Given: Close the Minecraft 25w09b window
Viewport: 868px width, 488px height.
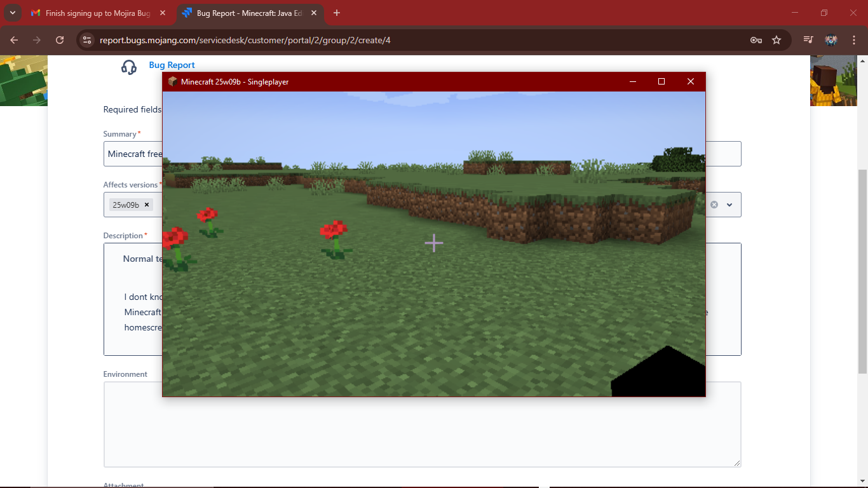Looking at the screenshot, I should click(691, 81).
